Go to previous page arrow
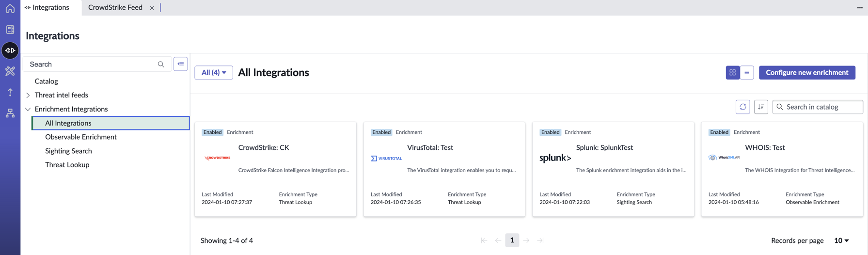 498,240
